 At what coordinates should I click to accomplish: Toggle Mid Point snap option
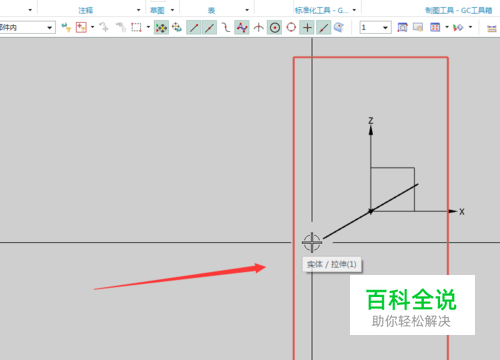point(209,28)
